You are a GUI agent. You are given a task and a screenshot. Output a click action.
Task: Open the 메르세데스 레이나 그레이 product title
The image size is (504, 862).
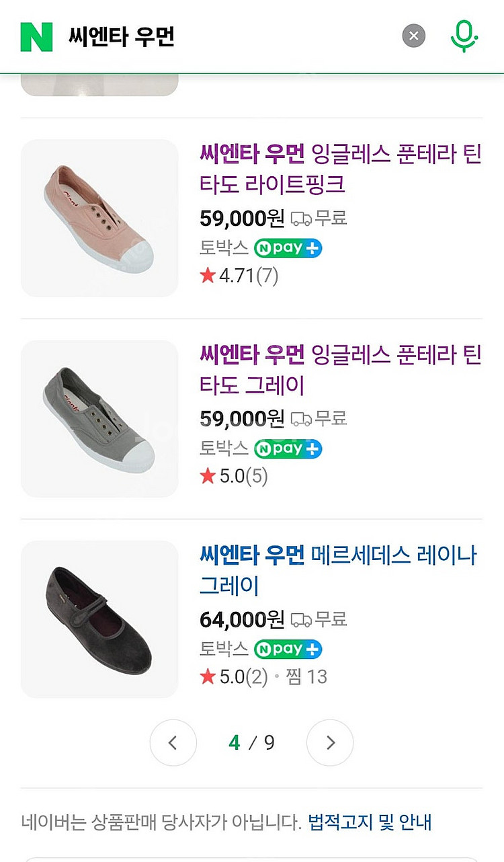338,570
